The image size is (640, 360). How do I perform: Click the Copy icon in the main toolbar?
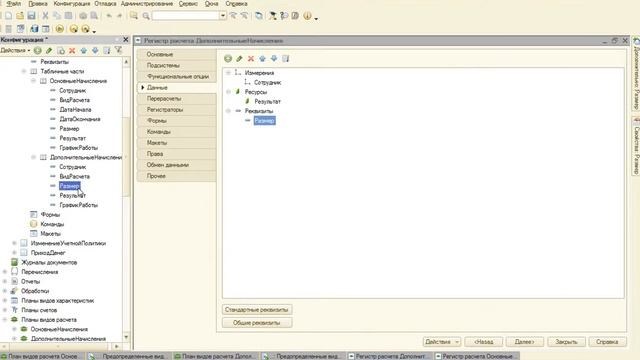pyautogui.click(x=57, y=16)
